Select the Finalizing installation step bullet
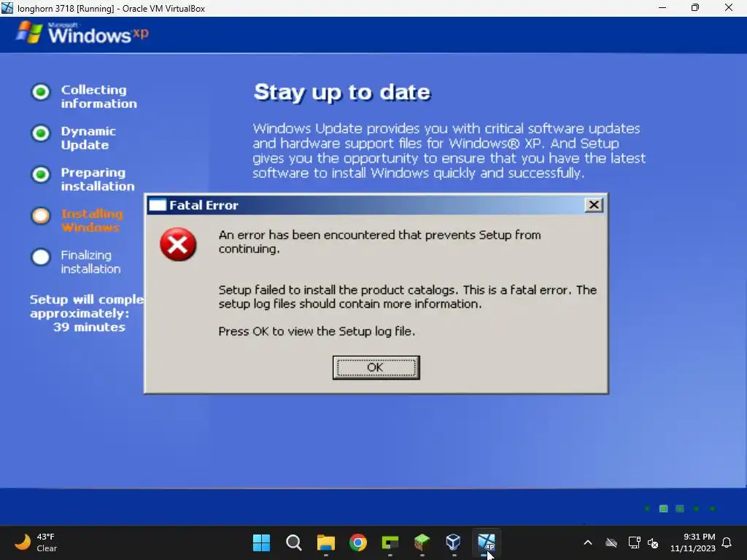This screenshot has height=560, width=747. (x=41, y=257)
